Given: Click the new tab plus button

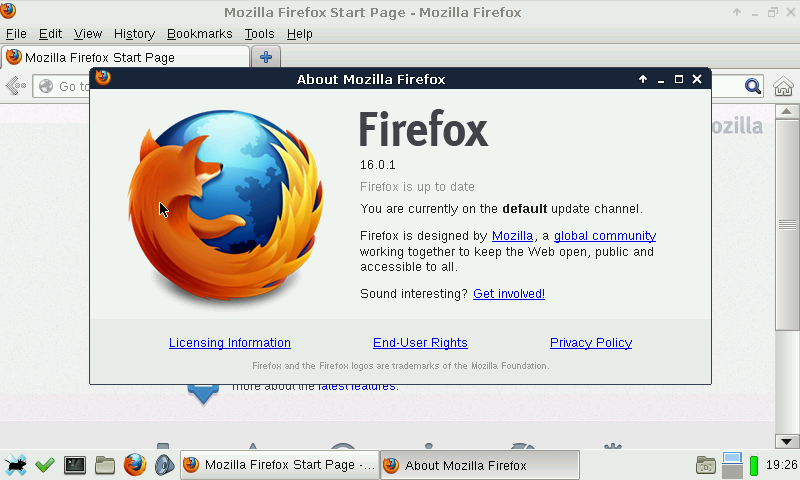Looking at the screenshot, I should pyautogui.click(x=265, y=57).
